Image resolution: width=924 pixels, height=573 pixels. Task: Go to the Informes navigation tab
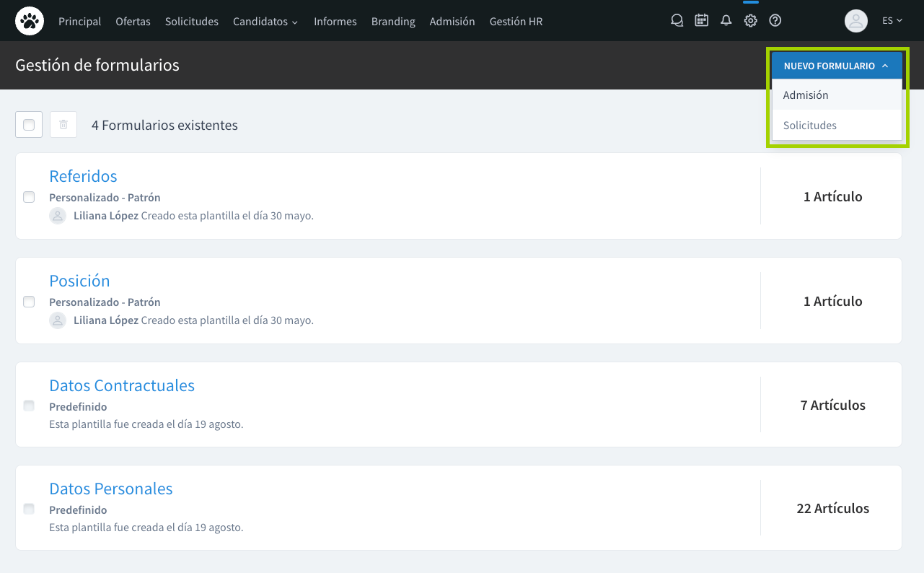[x=335, y=22]
